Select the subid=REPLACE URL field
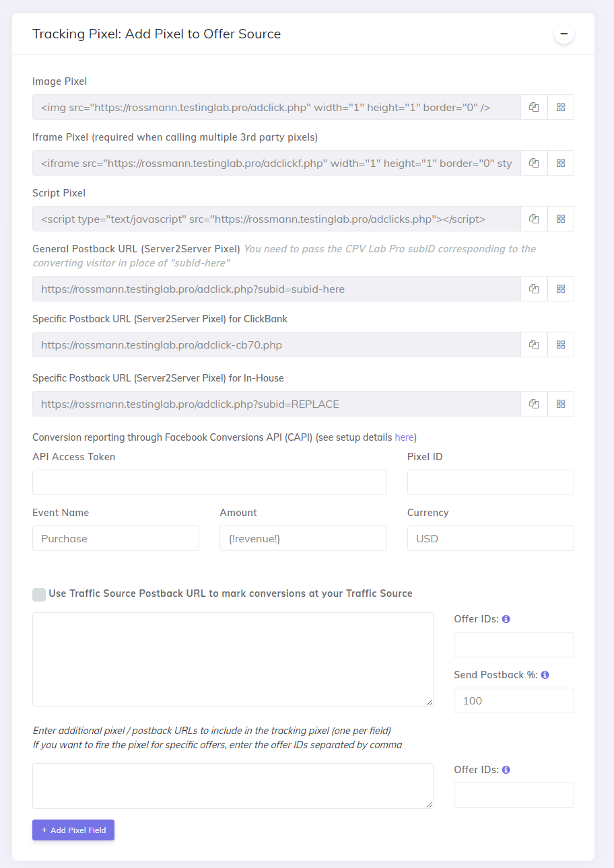 click(277, 404)
